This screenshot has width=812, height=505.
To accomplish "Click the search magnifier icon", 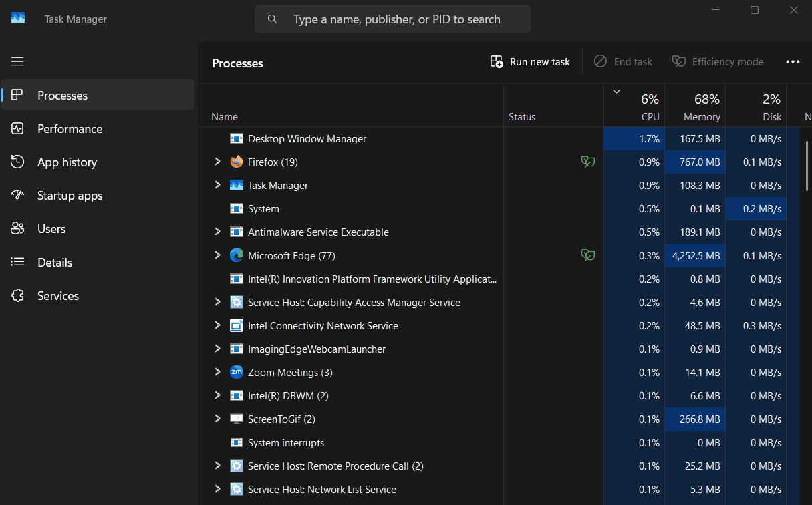I will [x=272, y=19].
